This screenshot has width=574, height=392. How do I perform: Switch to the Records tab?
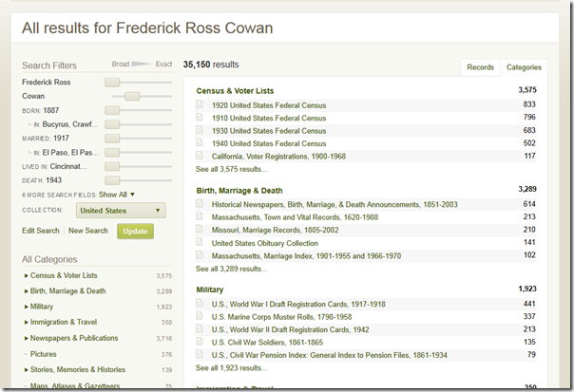(480, 67)
